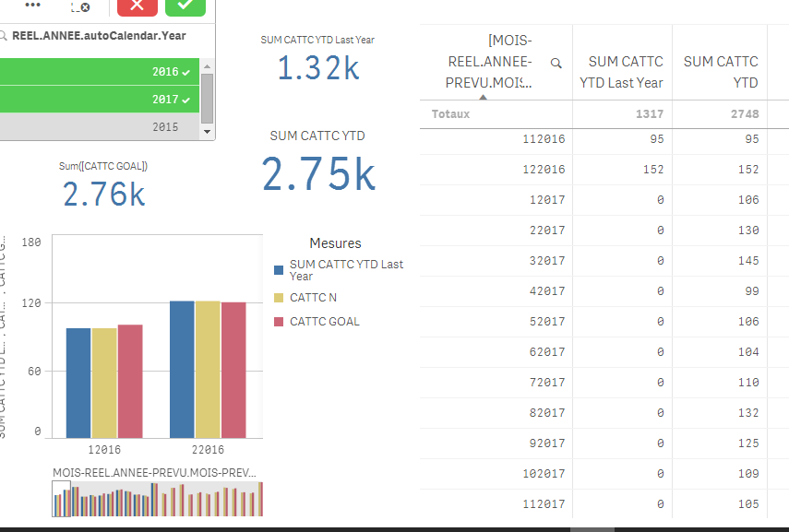Click 12016 axis label in chart

pos(104,450)
